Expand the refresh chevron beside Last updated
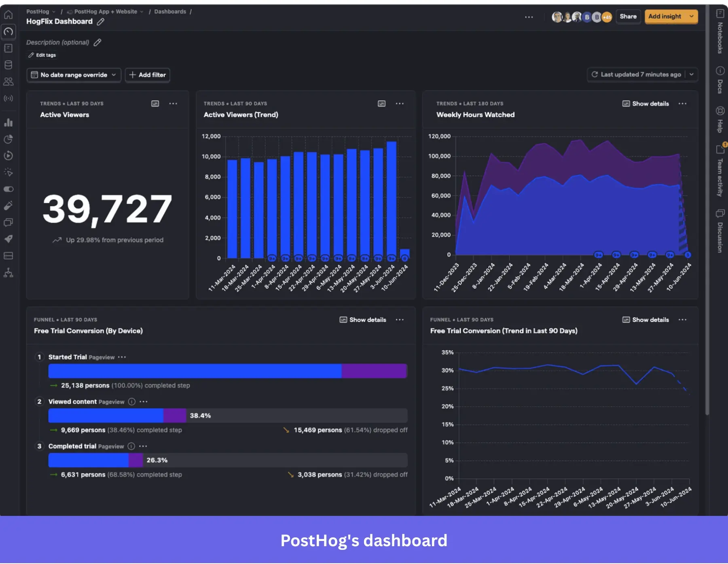728x564 pixels. [x=692, y=74]
